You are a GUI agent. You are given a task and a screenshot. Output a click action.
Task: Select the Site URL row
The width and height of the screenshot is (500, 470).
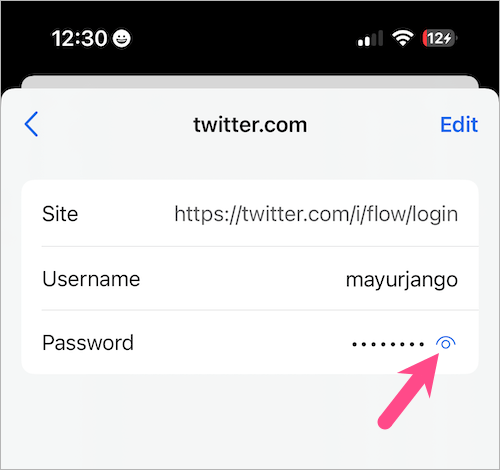point(250,214)
